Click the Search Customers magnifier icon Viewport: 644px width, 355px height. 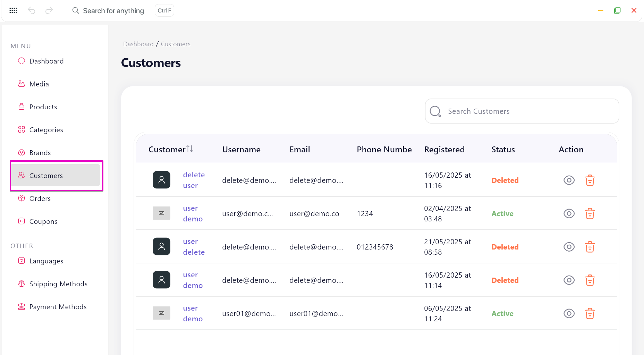435,111
